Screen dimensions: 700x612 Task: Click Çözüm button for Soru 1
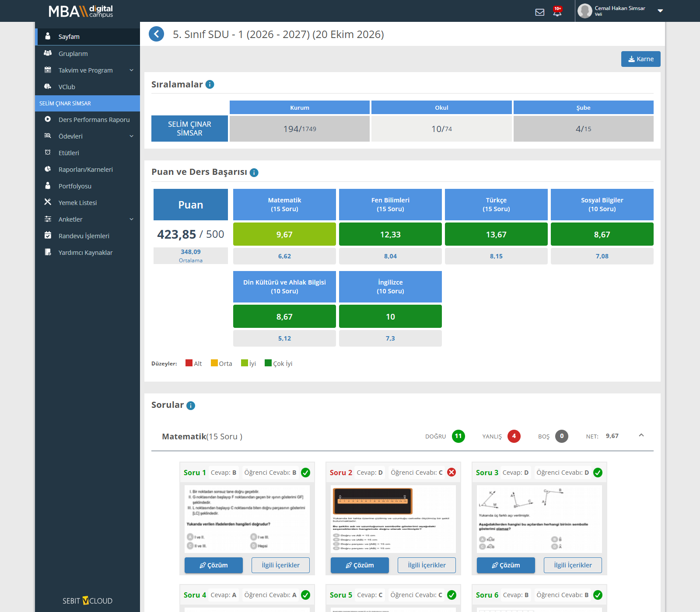(213, 565)
